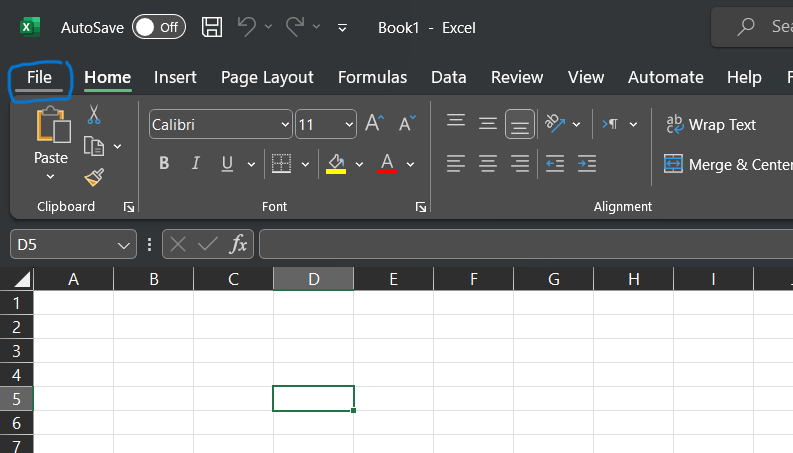This screenshot has width=793, height=453.
Task: Click Top Align icon
Action: click(x=456, y=121)
